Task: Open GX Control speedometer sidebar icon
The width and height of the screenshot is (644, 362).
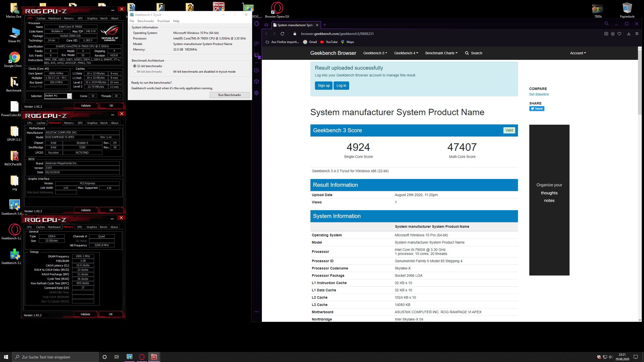Action: (257, 44)
